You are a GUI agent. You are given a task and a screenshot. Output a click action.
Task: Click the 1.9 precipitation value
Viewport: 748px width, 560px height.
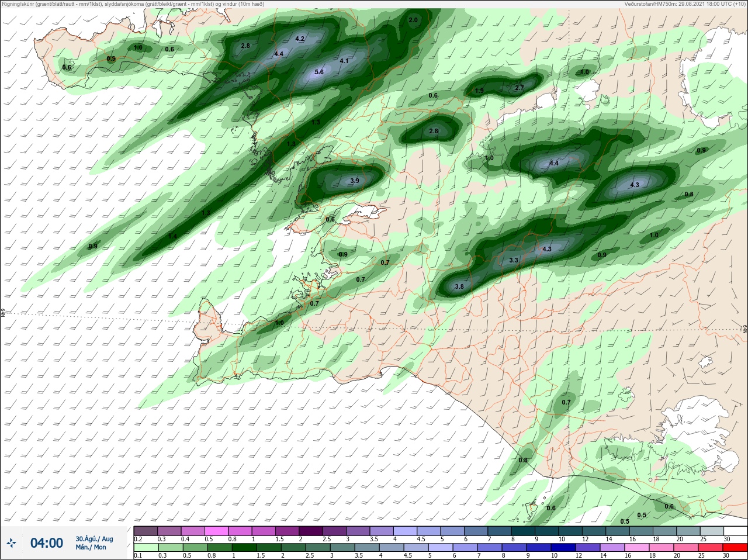(x=479, y=91)
